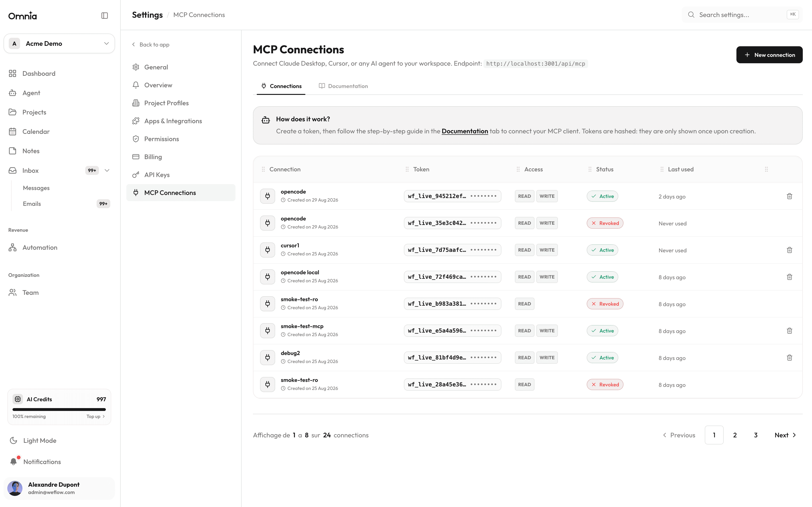This screenshot has width=812, height=507.
Task: Click token wf_live_945212ef
Action: [x=452, y=196]
